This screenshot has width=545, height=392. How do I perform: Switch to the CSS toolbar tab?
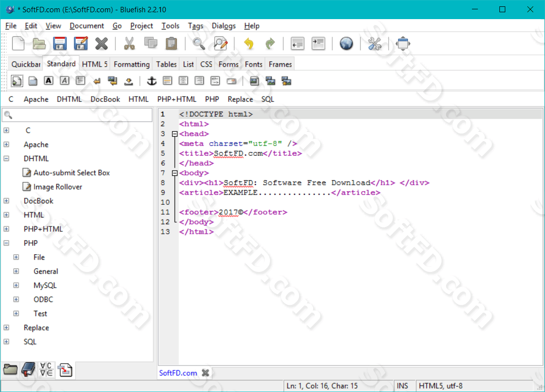(x=206, y=64)
